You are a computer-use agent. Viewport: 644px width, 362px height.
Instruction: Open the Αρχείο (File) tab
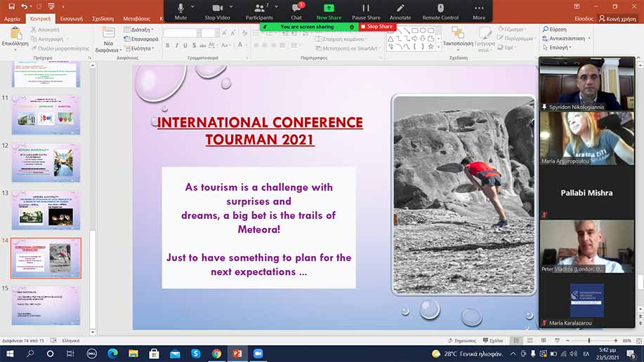click(x=12, y=18)
